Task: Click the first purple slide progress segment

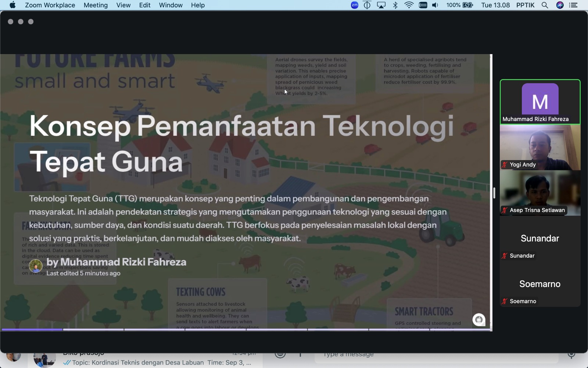Action: point(32,330)
